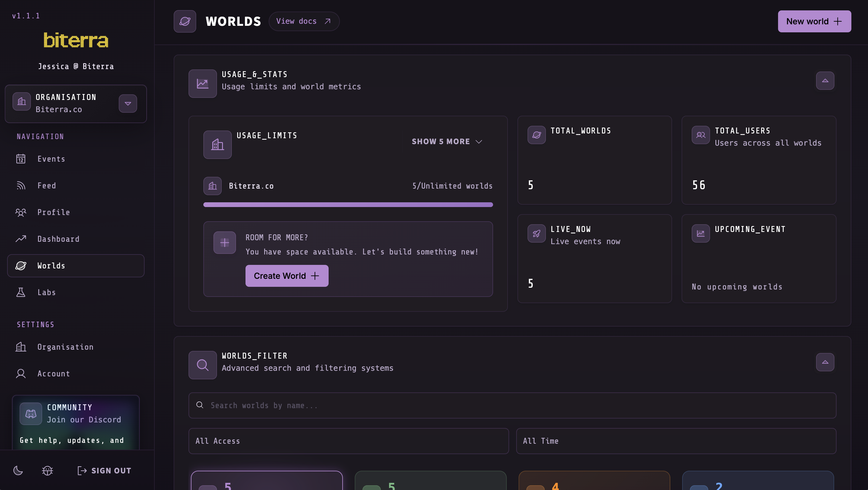868x490 pixels.
Task: Open the organisation switcher dropdown arrow
Action: pyautogui.click(x=128, y=104)
